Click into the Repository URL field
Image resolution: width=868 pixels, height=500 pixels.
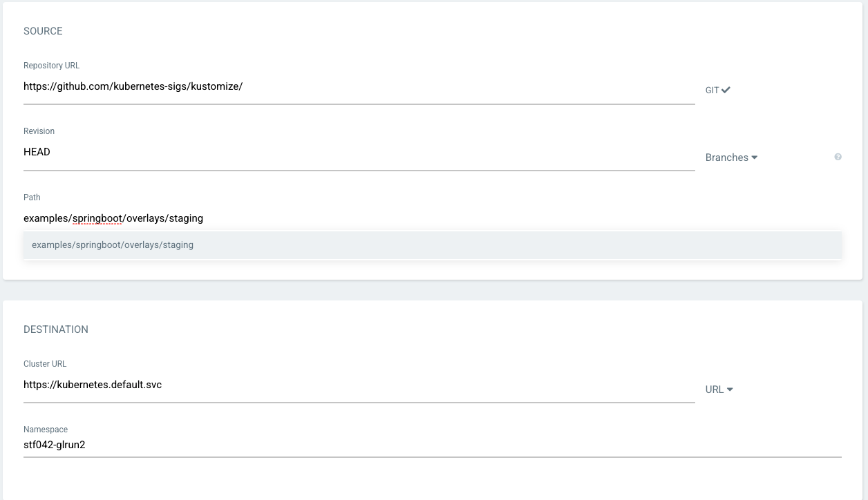[359, 87]
